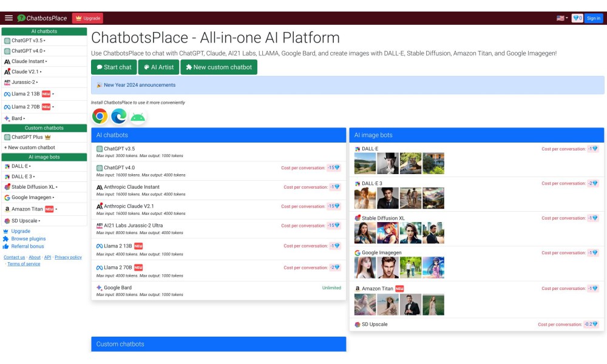Click the diamond credits balance icon
Image resolution: width=607 pixels, height=364 pixels.
tap(577, 18)
